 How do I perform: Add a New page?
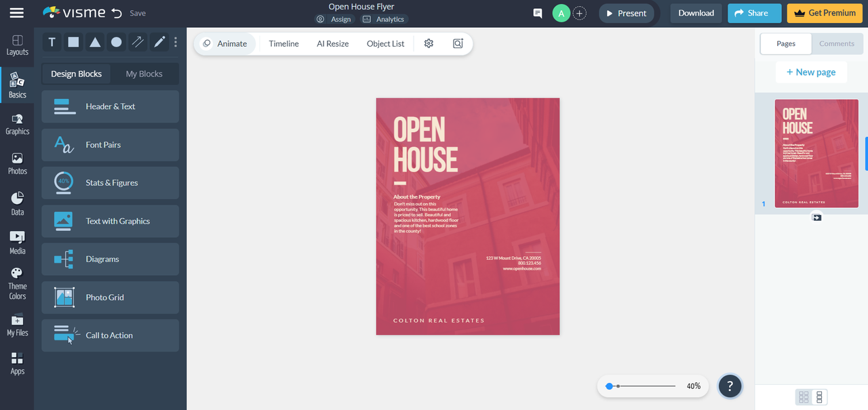[x=811, y=72]
